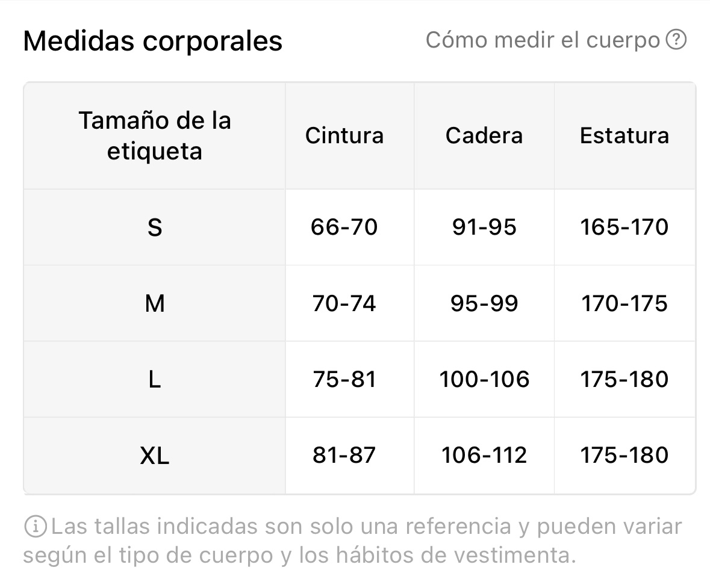Click the Tamaño de la etiqueta header
Screen dimensions: 710x588
154,135
